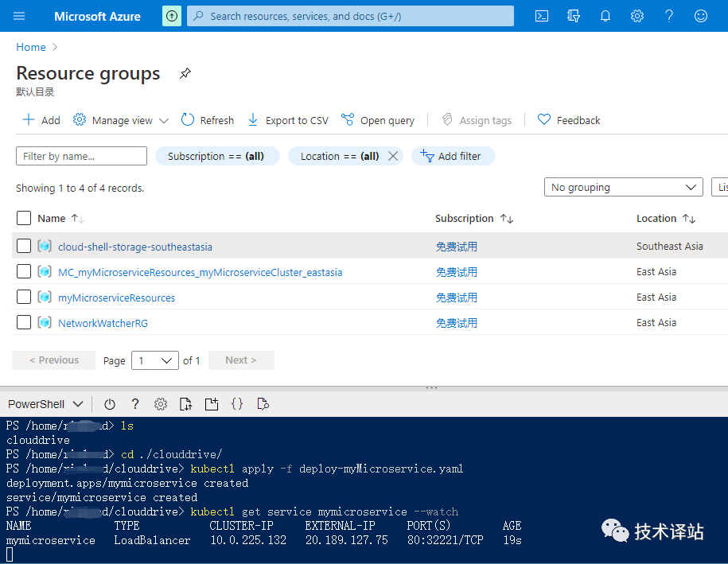The height and width of the screenshot is (564, 728).
Task: Click the NetworkWatcherRG resource group icon
Action: 45,322
